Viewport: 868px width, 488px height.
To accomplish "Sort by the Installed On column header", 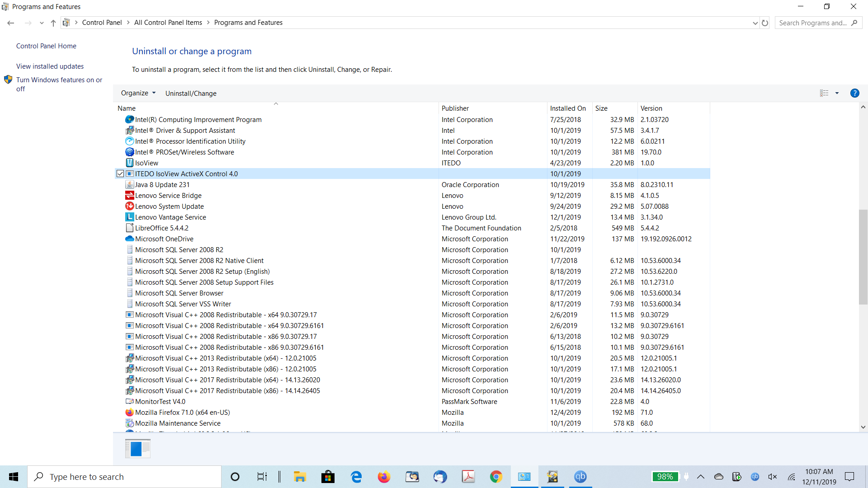I will pyautogui.click(x=568, y=108).
